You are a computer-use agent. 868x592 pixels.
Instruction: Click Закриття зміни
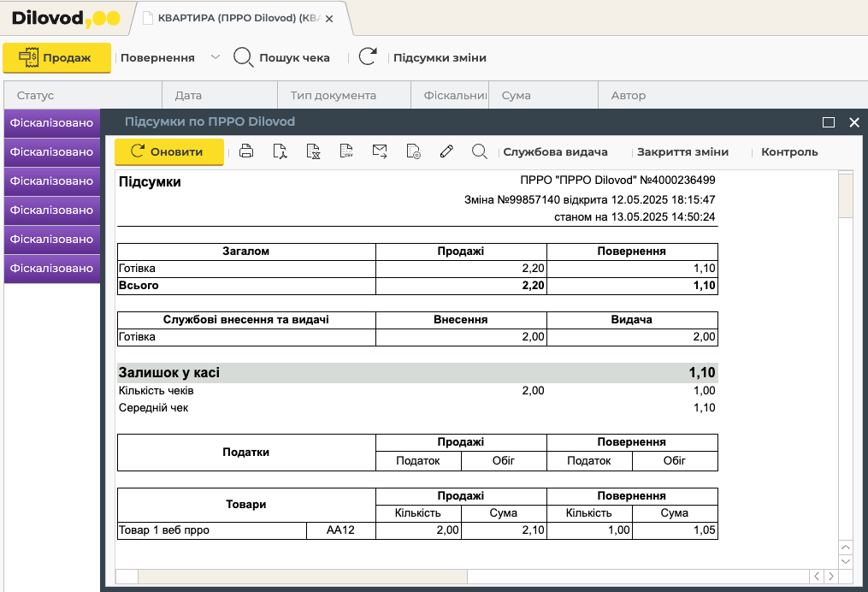coord(682,151)
